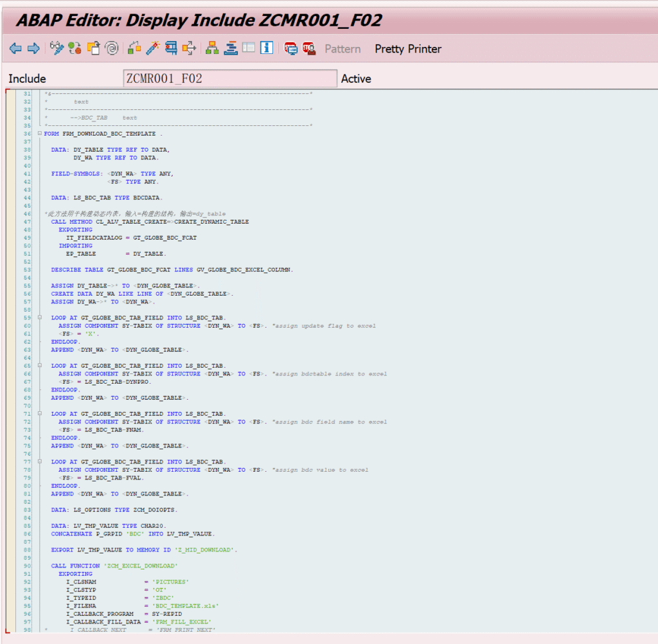Open the Other Object icon

[94, 49]
